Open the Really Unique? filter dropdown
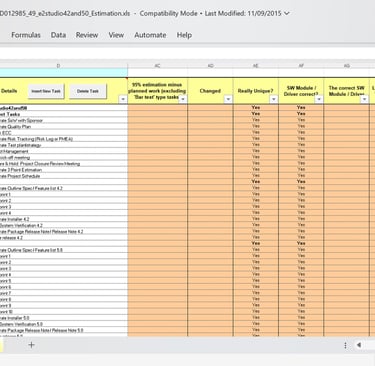Screen dimensions: 375x366 click(x=274, y=99)
